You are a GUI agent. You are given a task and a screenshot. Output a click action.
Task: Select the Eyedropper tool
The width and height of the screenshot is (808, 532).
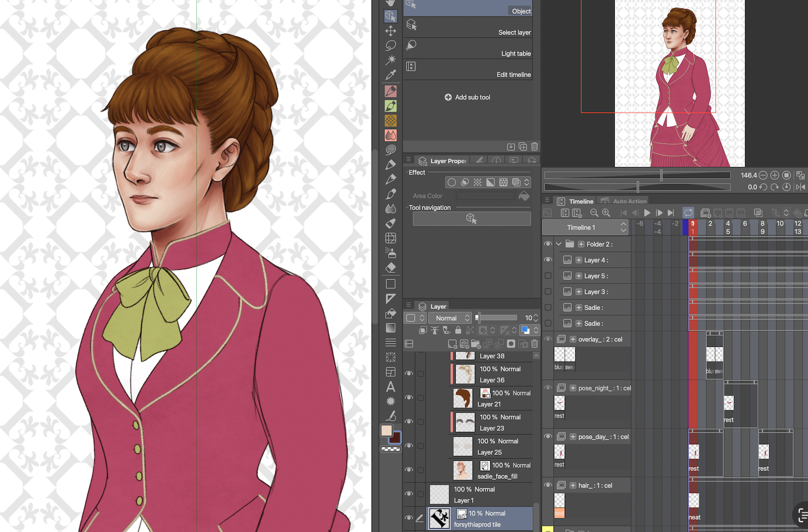pyautogui.click(x=391, y=74)
